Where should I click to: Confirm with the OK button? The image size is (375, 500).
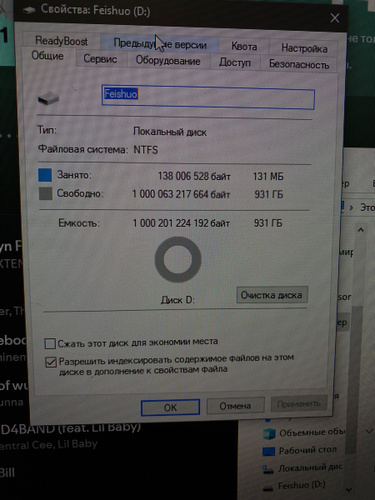170,407
